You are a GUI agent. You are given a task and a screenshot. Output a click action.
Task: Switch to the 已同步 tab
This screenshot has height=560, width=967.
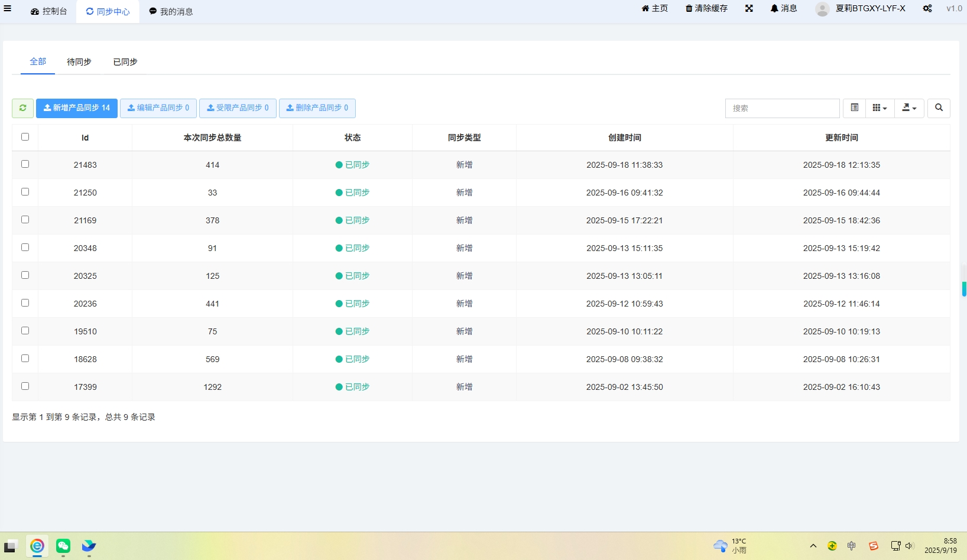[x=125, y=62]
